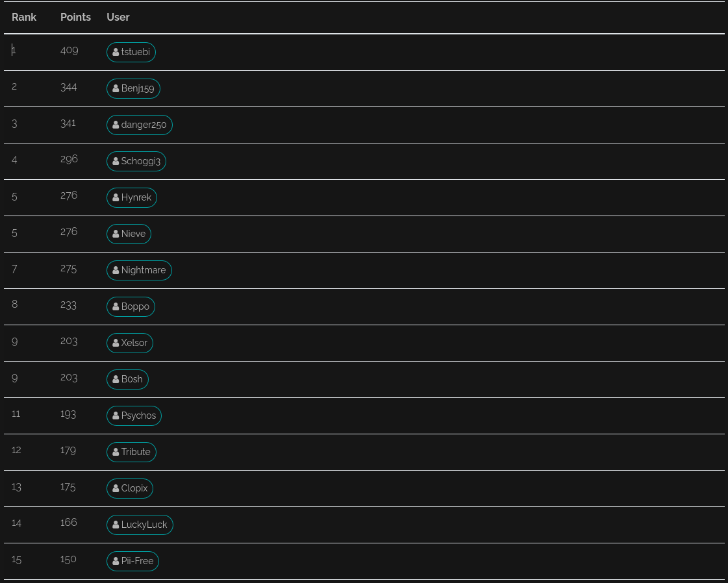Open the Tribute profile link
This screenshot has width=728, height=583.
coord(131,452)
